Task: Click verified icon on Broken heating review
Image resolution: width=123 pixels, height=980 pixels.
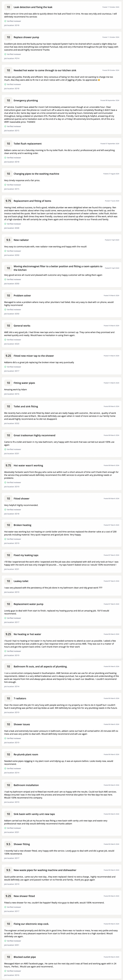Action: (5, 539)
